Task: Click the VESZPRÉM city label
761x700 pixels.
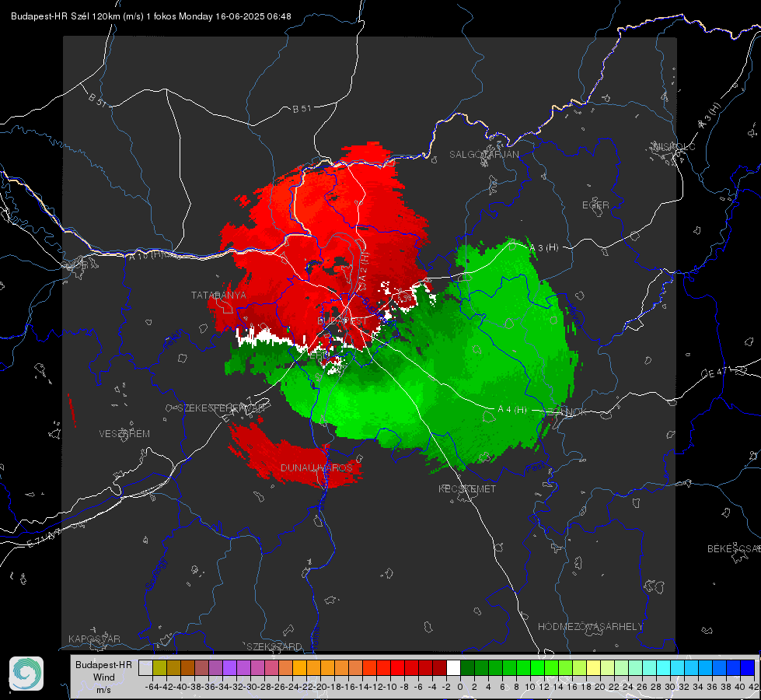Action: [124, 433]
